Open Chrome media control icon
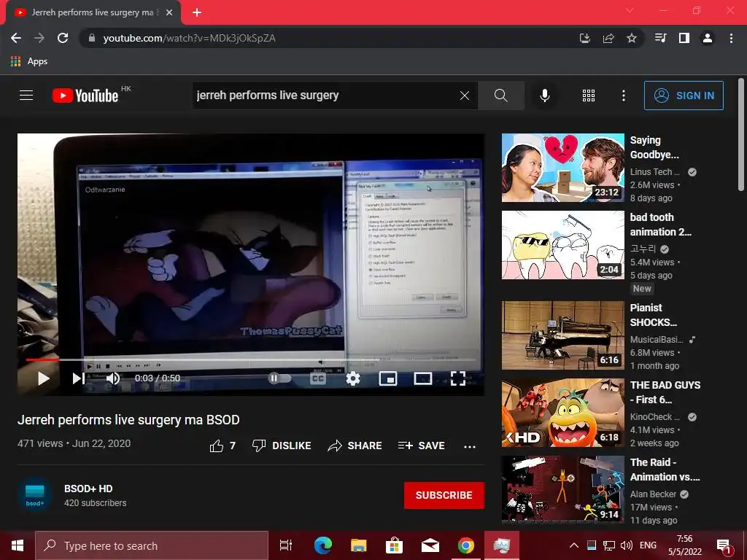This screenshot has height=560, width=747. coord(660,38)
